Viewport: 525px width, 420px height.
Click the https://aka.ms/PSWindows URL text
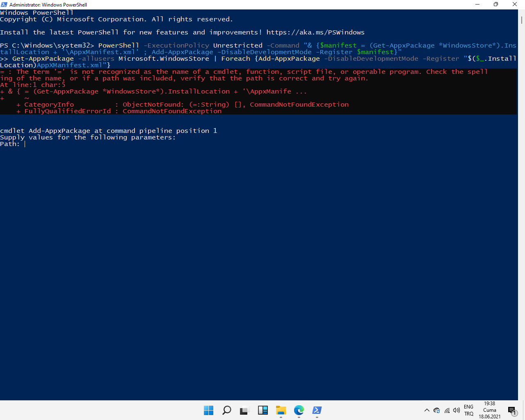pyautogui.click(x=315, y=32)
